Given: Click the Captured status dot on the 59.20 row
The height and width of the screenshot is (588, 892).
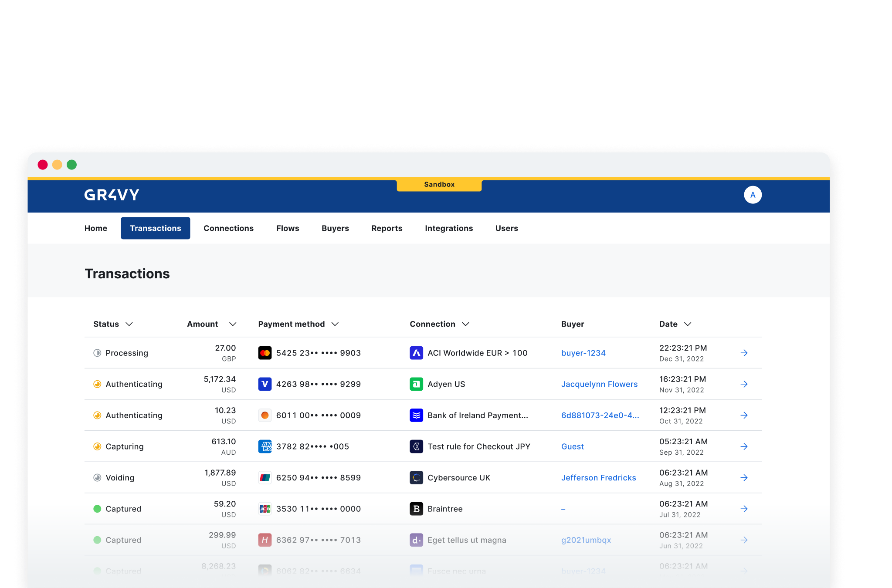Looking at the screenshot, I should [97, 508].
